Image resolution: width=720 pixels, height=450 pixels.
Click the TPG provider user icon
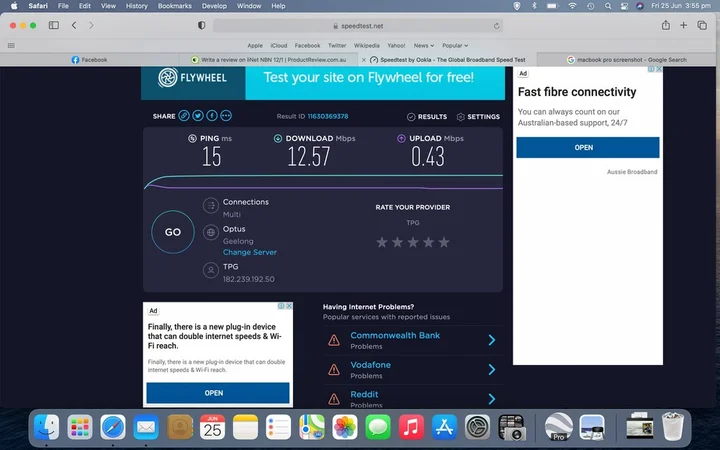pyautogui.click(x=211, y=270)
